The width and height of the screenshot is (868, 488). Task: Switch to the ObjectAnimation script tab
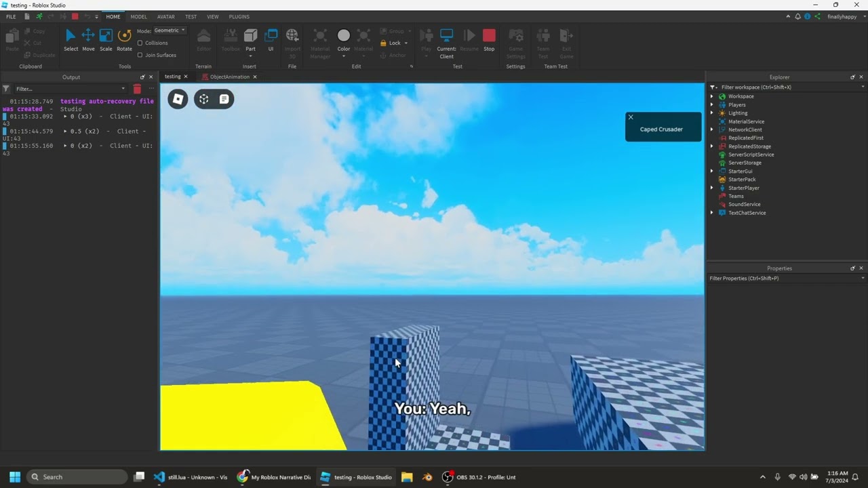coord(229,77)
